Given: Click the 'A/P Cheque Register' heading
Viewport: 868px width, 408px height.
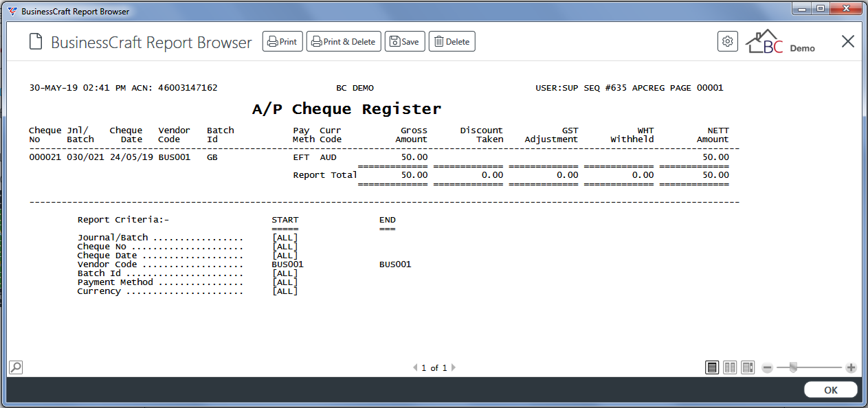Looking at the screenshot, I should tap(346, 109).
